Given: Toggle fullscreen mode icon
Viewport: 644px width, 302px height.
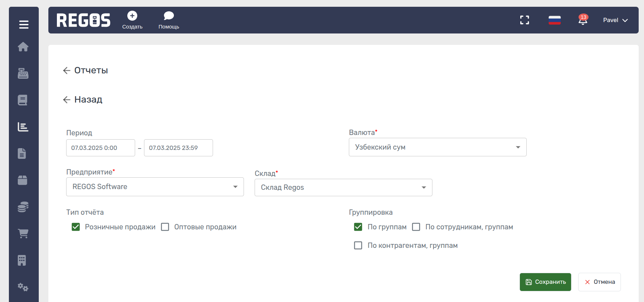Looking at the screenshot, I should [525, 20].
